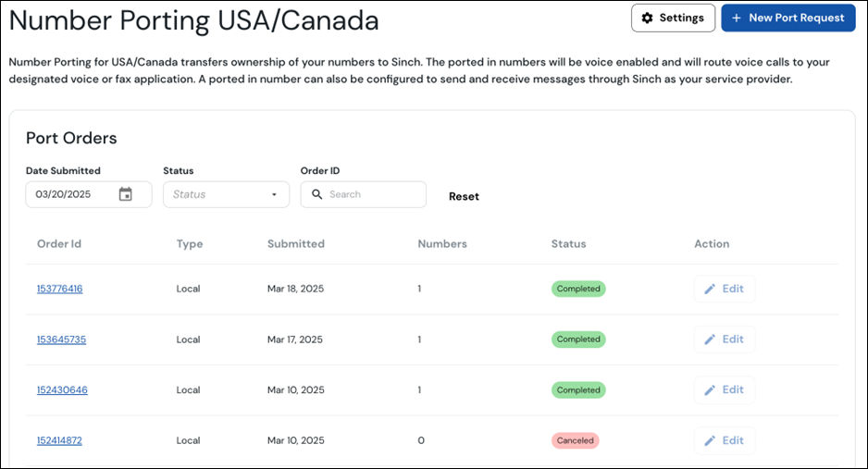Open the Settings button
Image resolution: width=868 pixels, height=469 pixels.
coord(673,19)
